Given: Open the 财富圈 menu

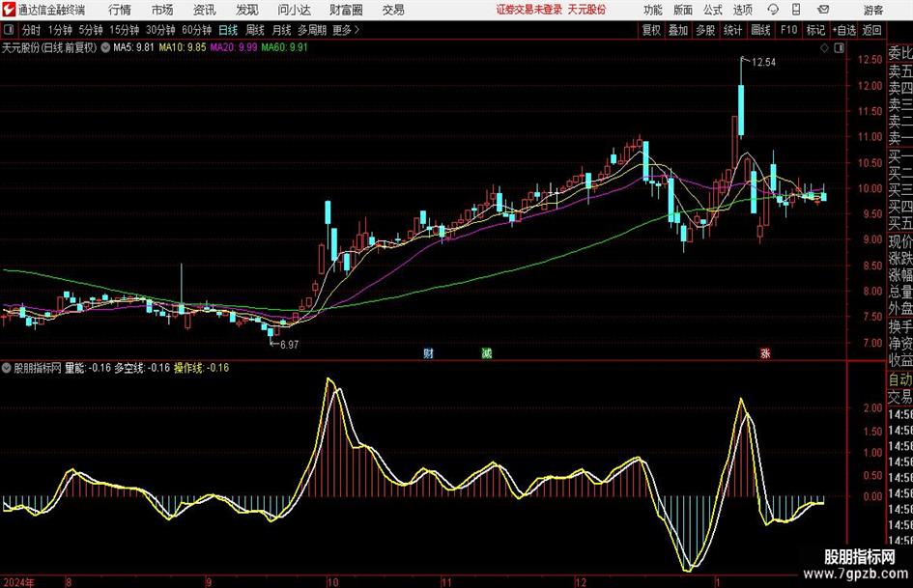Looking at the screenshot, I should [346, 10].
